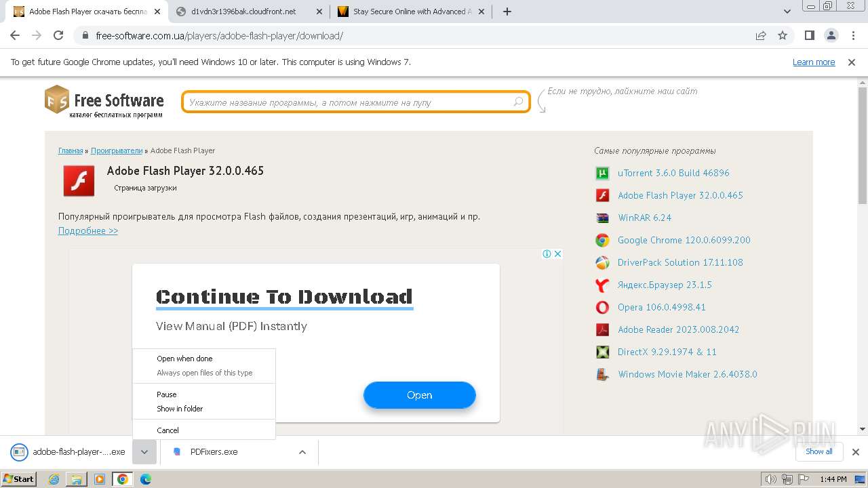Click the Windows Start button
This screenshot has height=488, width=868.
[19, 479]
